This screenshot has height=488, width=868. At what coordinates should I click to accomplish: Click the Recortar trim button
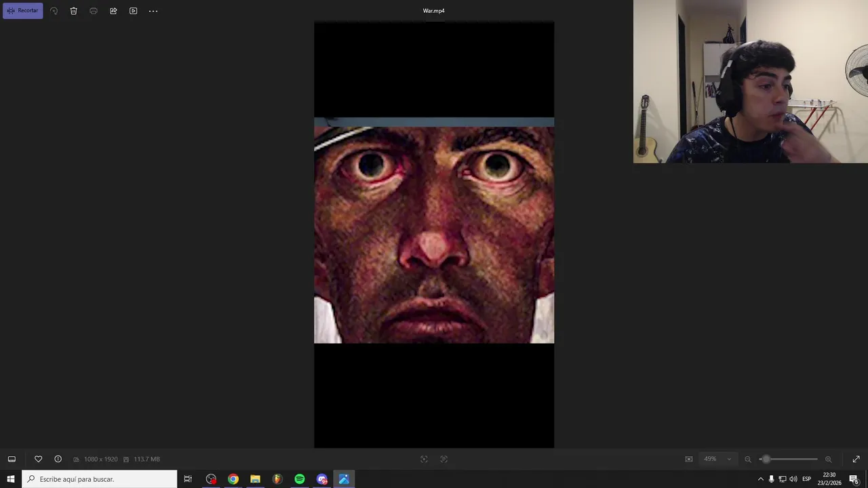click(x=22, y=11)
